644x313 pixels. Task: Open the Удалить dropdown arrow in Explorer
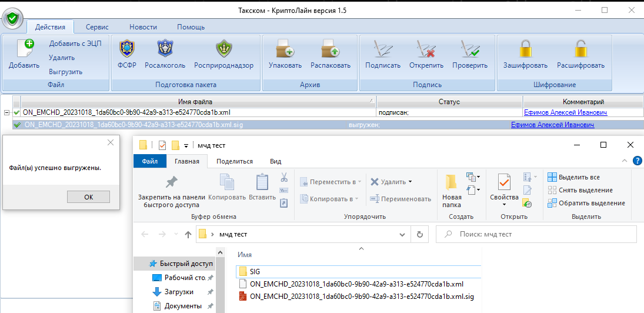coord(410,182)
